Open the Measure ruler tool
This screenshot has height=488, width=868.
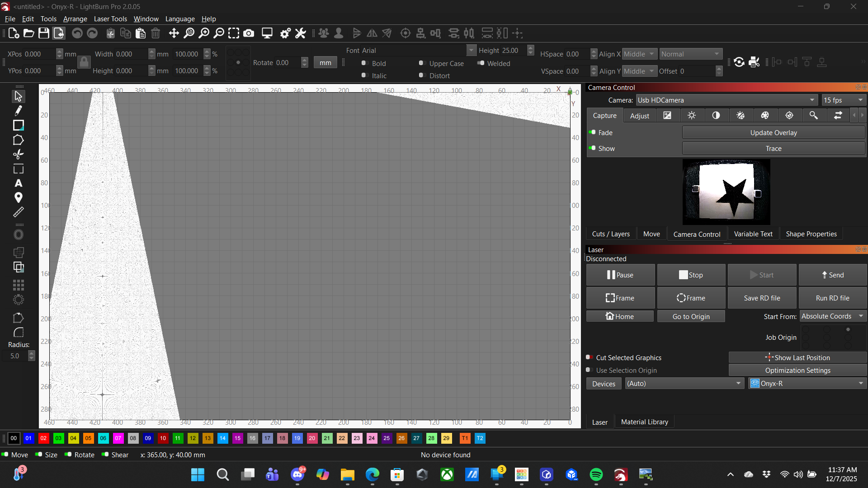click(x=18, y=212)
